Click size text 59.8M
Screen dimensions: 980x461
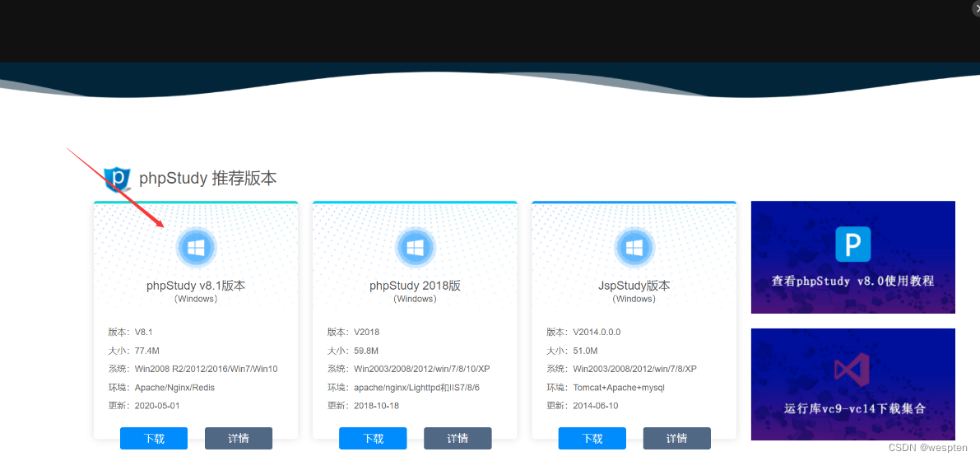(x=366, y=351)
